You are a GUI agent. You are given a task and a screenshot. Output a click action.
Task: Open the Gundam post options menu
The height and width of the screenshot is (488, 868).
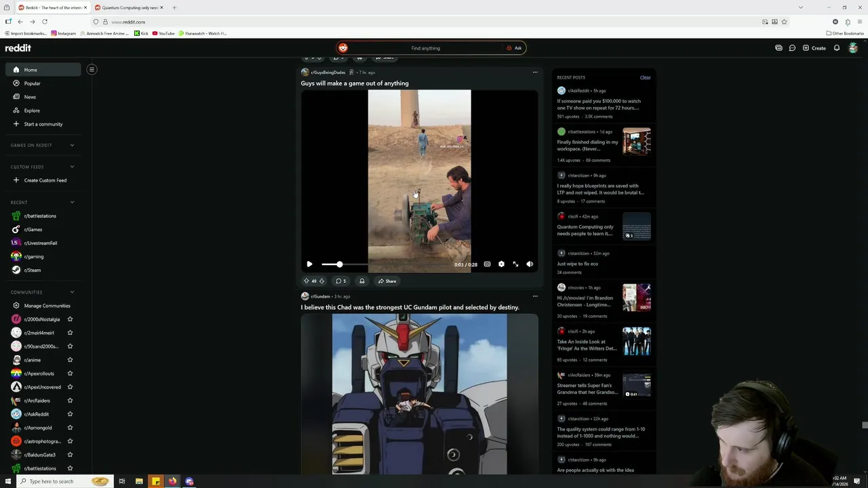click(535, 296)
